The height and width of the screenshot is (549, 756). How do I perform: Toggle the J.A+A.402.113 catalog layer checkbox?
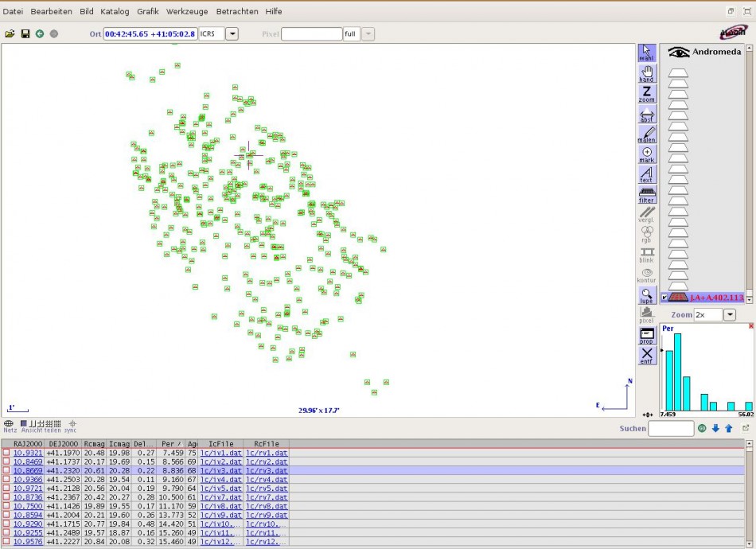[x=665, y=298]
